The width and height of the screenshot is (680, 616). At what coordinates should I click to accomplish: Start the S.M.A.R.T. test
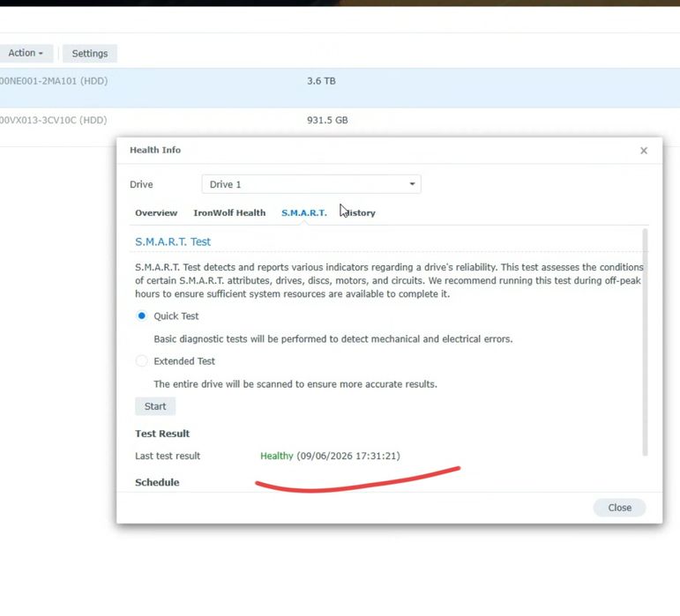click(x=155, y=406)
